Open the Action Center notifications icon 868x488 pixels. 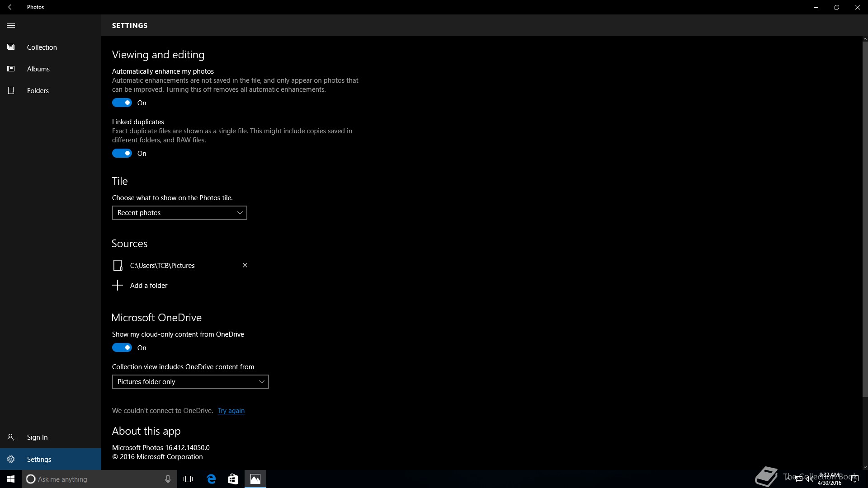click(x=855, y=479)
